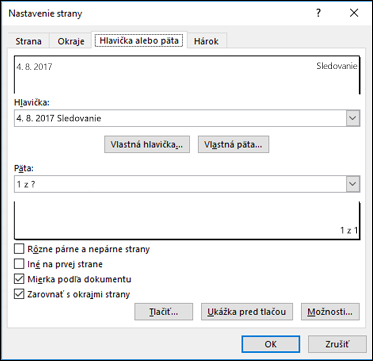The height and width of the screenshot is (361, 373).
Task: Open the Vlastná hlavička dialog
Action: (147, 144)
